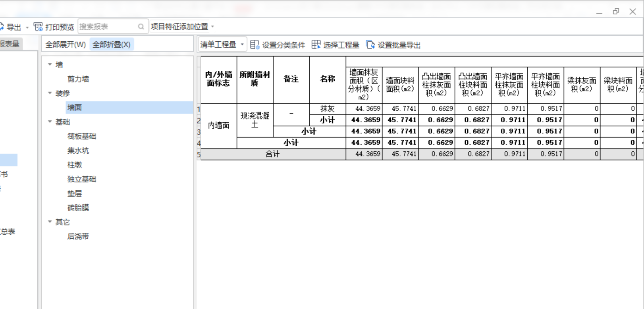The image size is (644, 309).
Task: Click the export icon beside 导出
Action: tap(2, 27)
